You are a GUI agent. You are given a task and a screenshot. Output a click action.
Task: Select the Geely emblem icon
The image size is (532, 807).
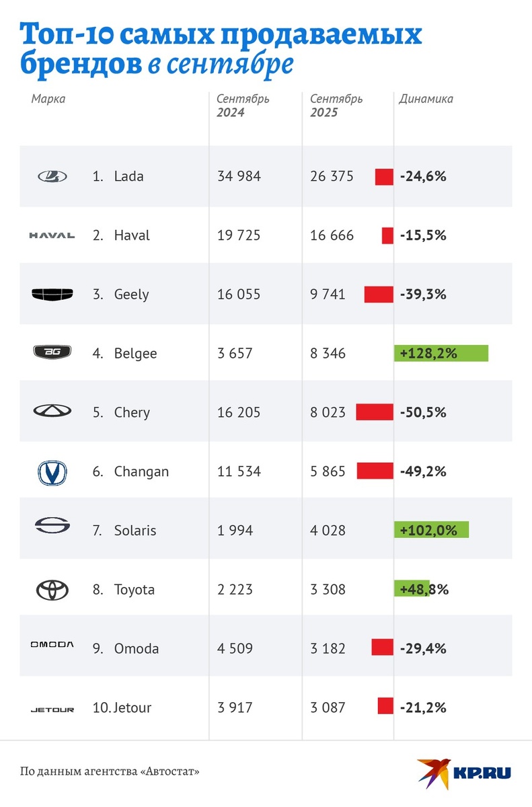(52, 294)
